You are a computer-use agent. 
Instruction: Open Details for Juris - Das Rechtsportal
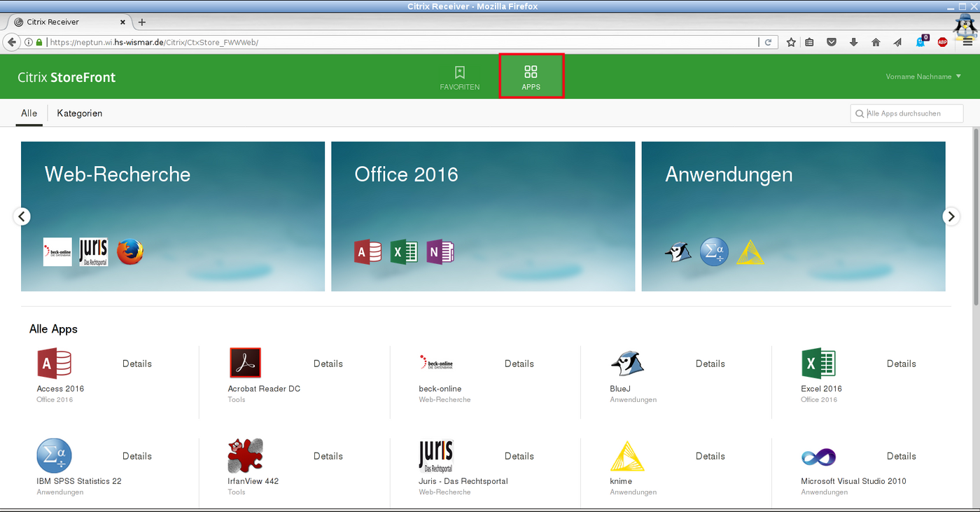[x=519, y=456]
